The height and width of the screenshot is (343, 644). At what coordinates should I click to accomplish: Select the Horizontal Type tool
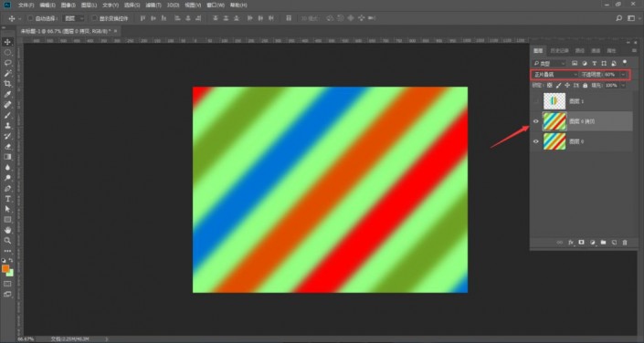(7, 199)
